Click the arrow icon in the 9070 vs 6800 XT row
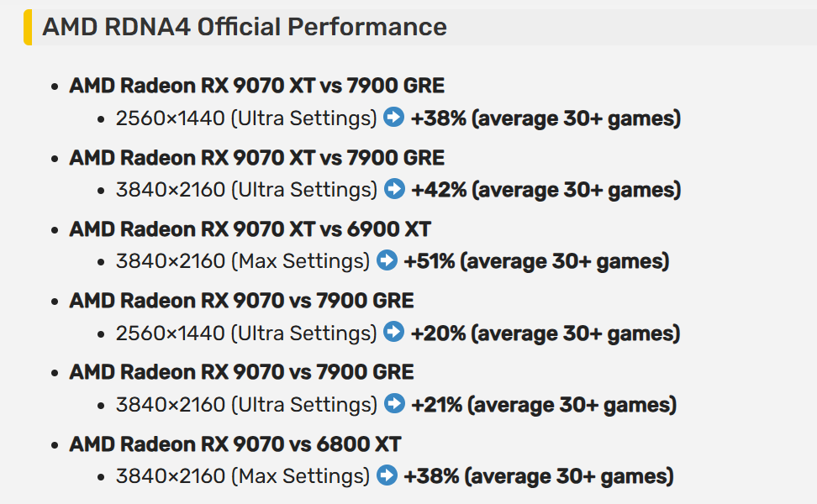Screen dimensions: 817x504 pyautogui.click(x=387, y=475)
